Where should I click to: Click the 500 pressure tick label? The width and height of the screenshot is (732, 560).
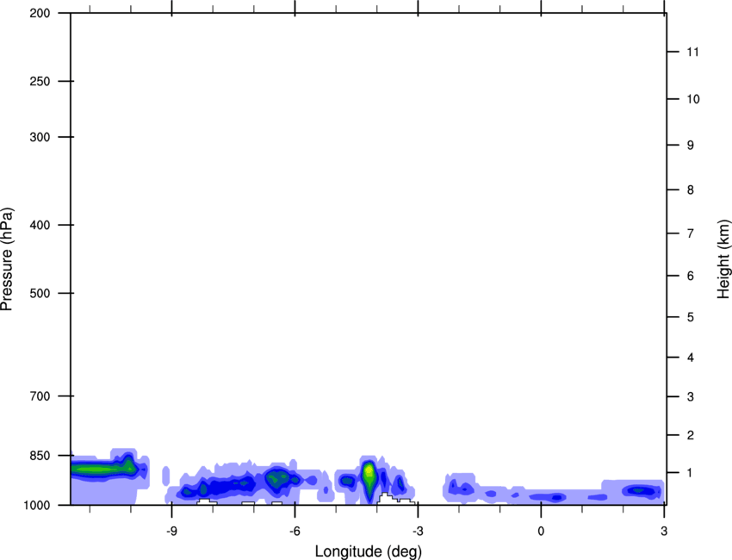pos(40,293)
